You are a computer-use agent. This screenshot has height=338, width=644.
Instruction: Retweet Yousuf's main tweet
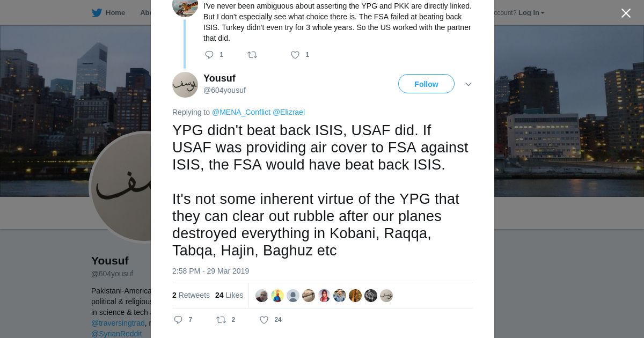pos(221,320)
